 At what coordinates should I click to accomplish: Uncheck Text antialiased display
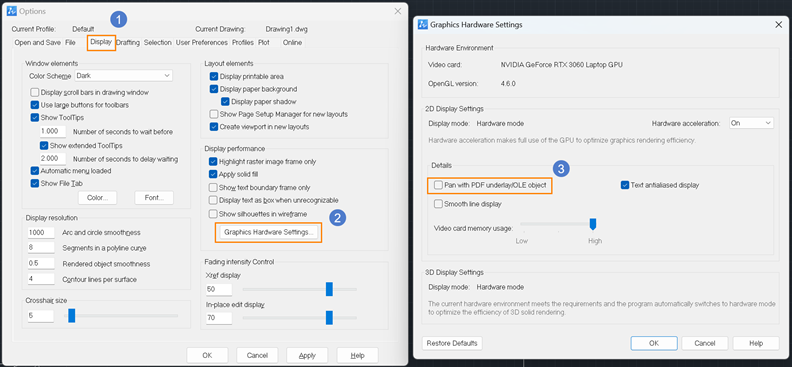[x=624, y=185]
